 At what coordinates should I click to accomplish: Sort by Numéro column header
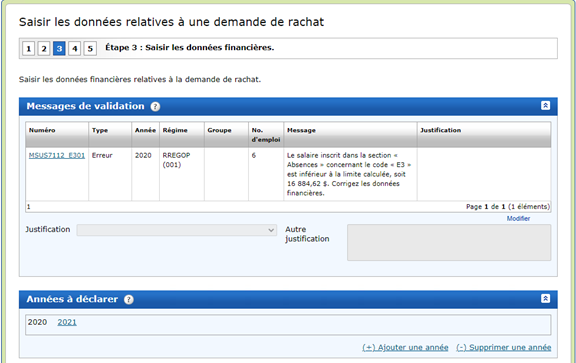click(x=57, y=134)
